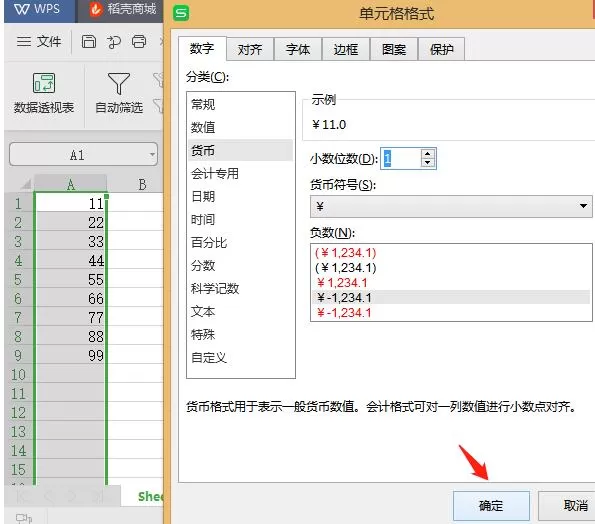Select cell containing 66
This screenshot has height=524, width=595.
(71, 298)
